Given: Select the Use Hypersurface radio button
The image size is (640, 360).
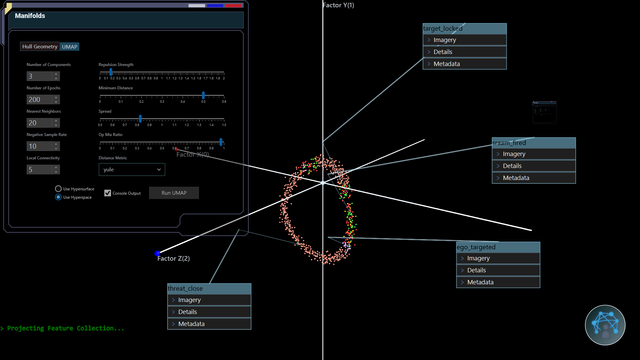Looking at the screenshot, I should pyautogui.click(x=58, y=189).
